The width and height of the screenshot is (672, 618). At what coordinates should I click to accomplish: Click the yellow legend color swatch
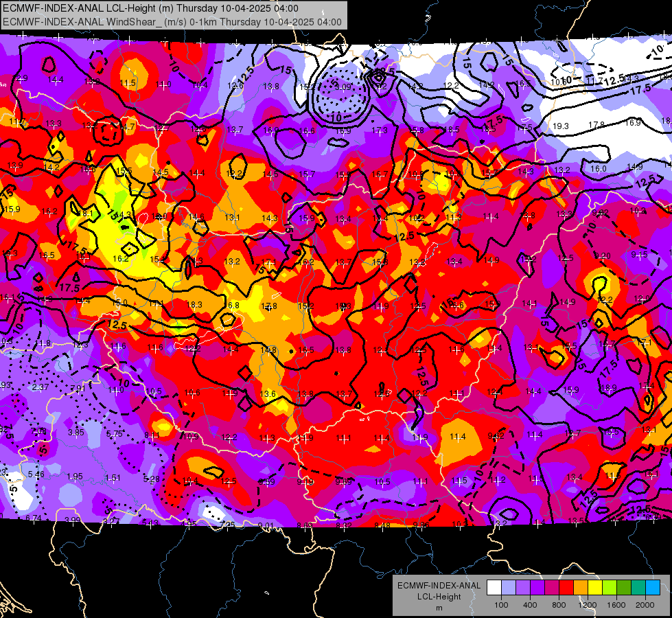coord(595,588)
